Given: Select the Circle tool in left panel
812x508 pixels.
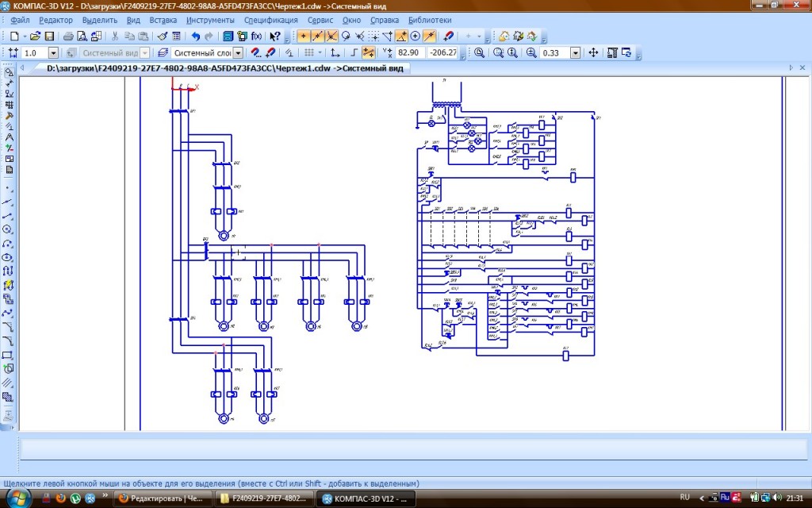Looking at the screenshot, I should (8, 229).
